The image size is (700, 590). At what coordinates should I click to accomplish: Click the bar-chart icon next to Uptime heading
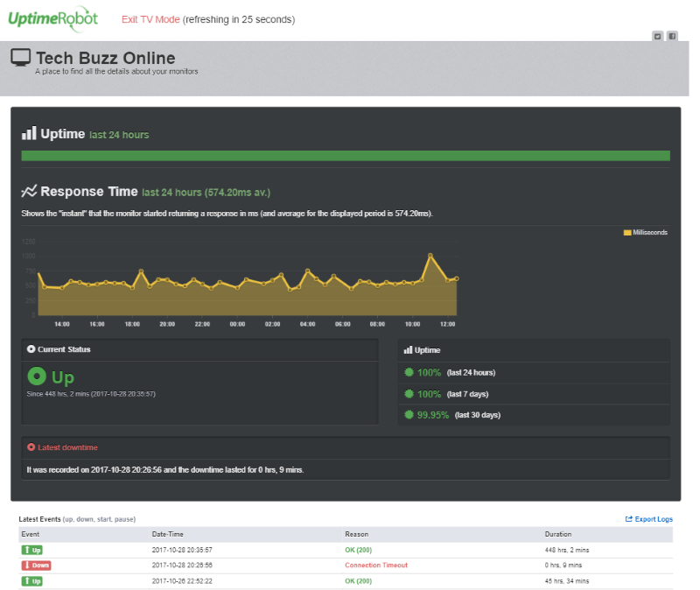pyautogui.click(x=29, y=133)
